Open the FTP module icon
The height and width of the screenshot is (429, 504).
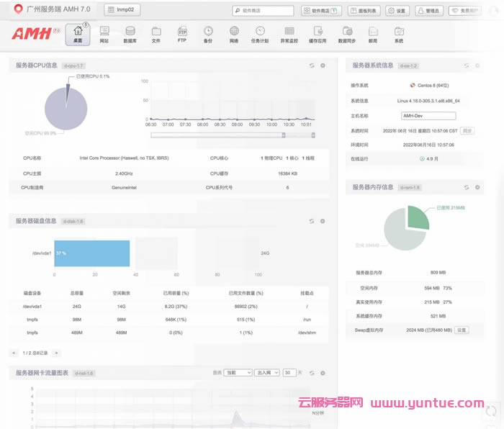click(182, 34)
